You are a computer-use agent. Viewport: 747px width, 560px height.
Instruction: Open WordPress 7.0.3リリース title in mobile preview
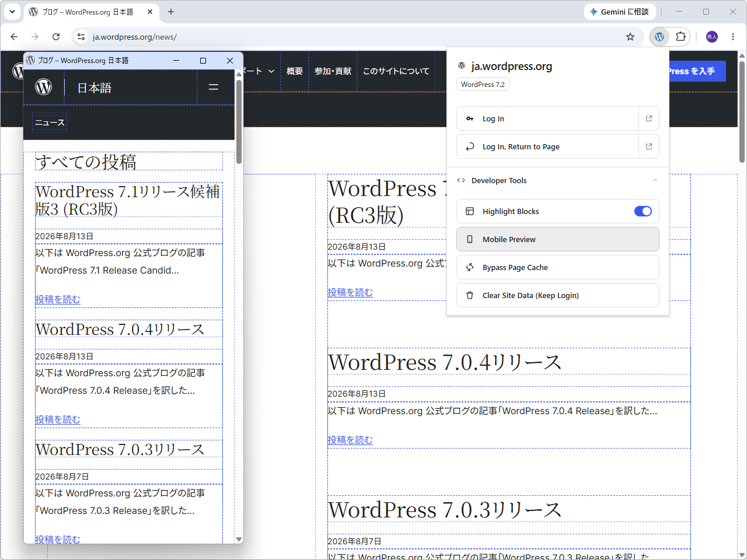pyautogui.click(x=120, y=449)
